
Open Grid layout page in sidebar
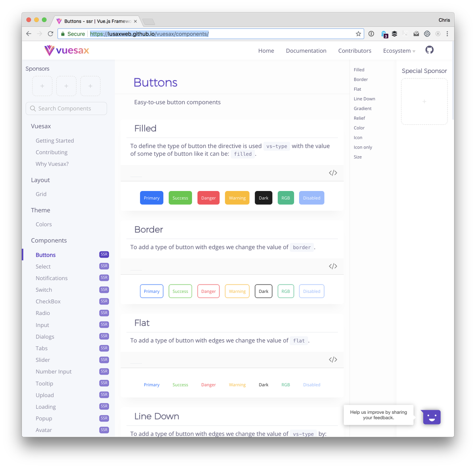click(x=41, y=194)
